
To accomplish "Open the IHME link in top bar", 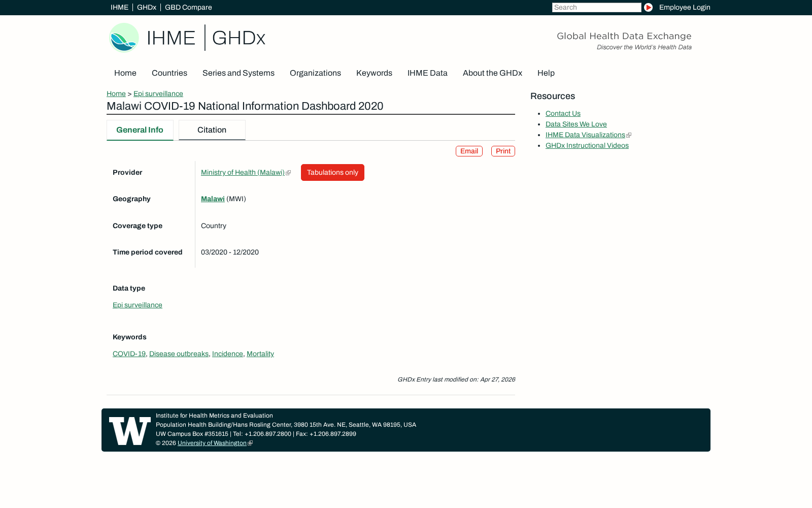I will tap(119, 7).
